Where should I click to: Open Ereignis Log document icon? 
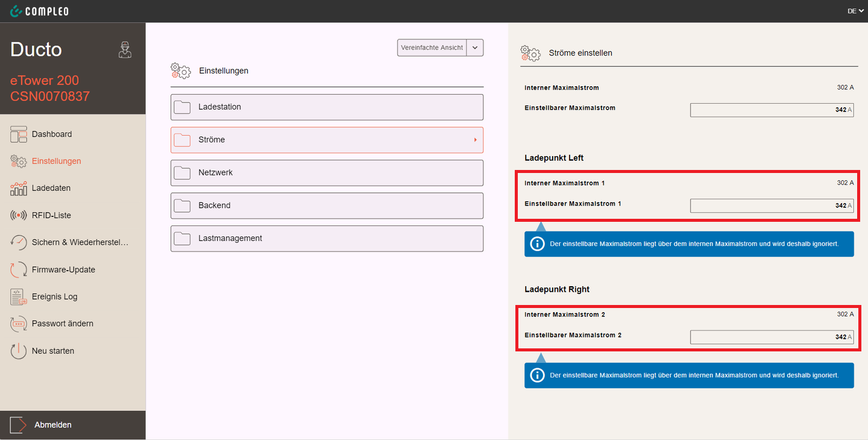click(19, 297)
